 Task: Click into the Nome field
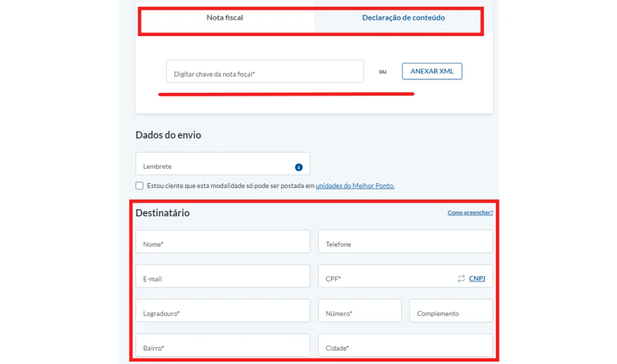tap(223, 242)
